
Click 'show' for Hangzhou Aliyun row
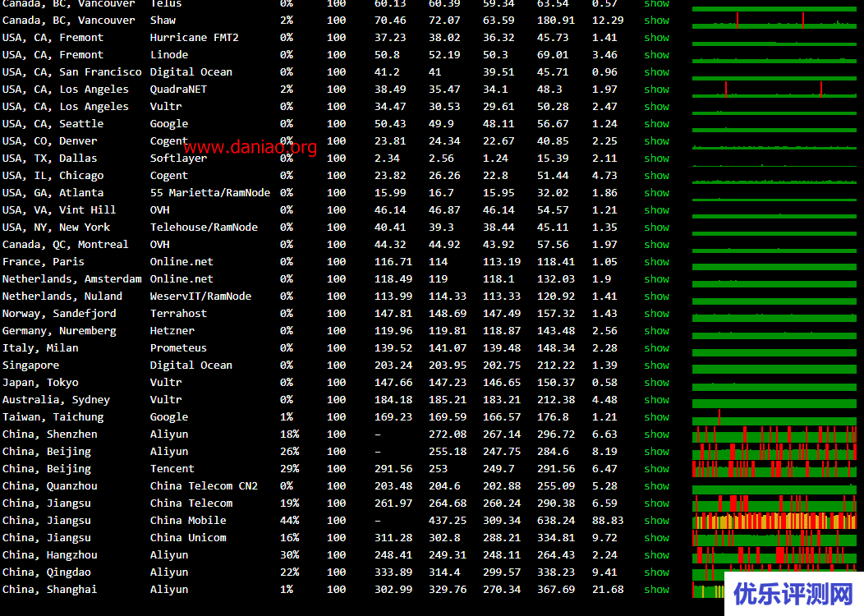tap(657, 555)
